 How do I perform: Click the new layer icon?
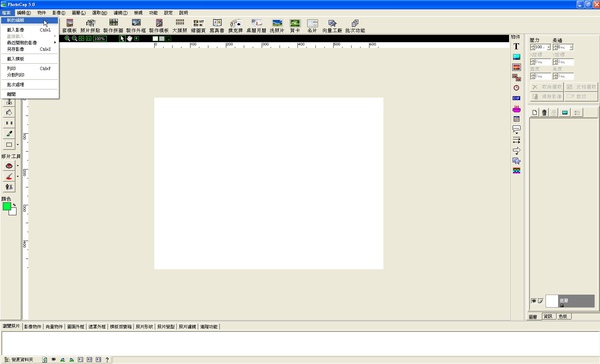(535, 112)
